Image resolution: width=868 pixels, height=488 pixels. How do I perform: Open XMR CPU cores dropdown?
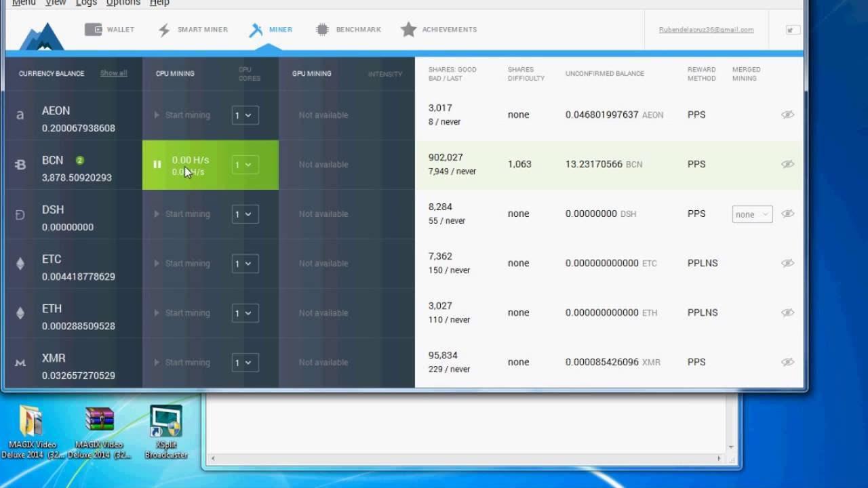pyautogui.click(x=245, y=363)
